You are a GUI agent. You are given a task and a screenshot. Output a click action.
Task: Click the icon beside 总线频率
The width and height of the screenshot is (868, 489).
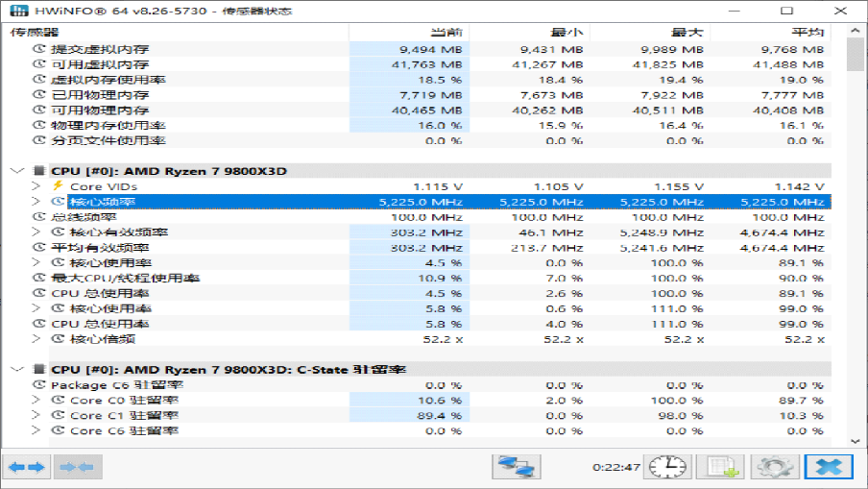38,216
